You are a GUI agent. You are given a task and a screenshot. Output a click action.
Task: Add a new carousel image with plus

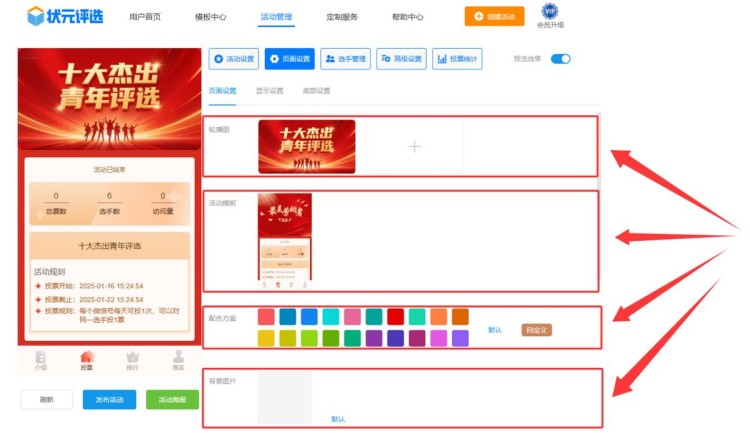414,146
